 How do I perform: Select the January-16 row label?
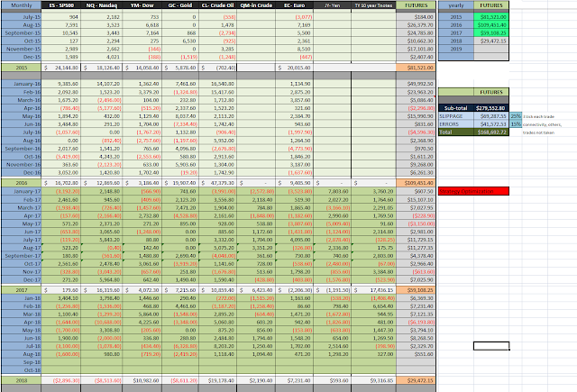point(22,84)
